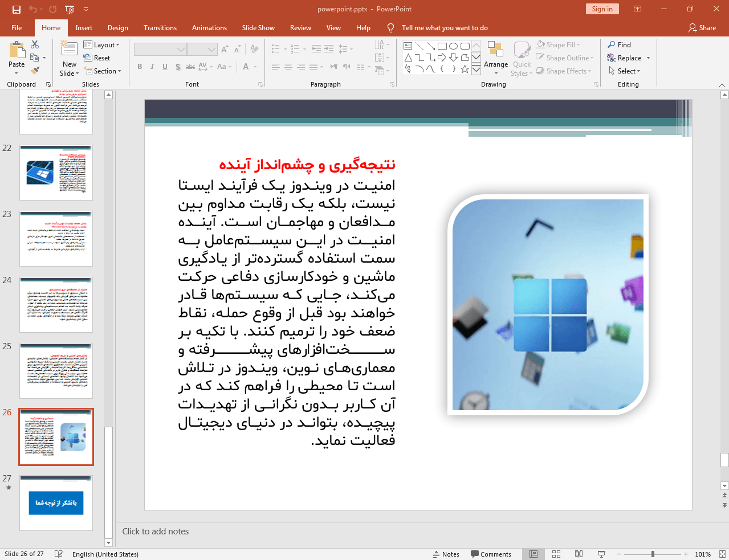Switch to the Slide Show tab

(x=258, y=28)
